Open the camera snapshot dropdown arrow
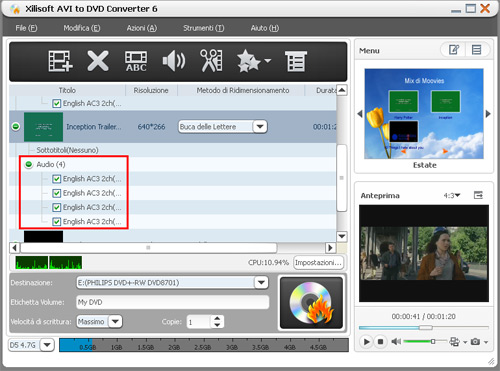 point(486,342)
